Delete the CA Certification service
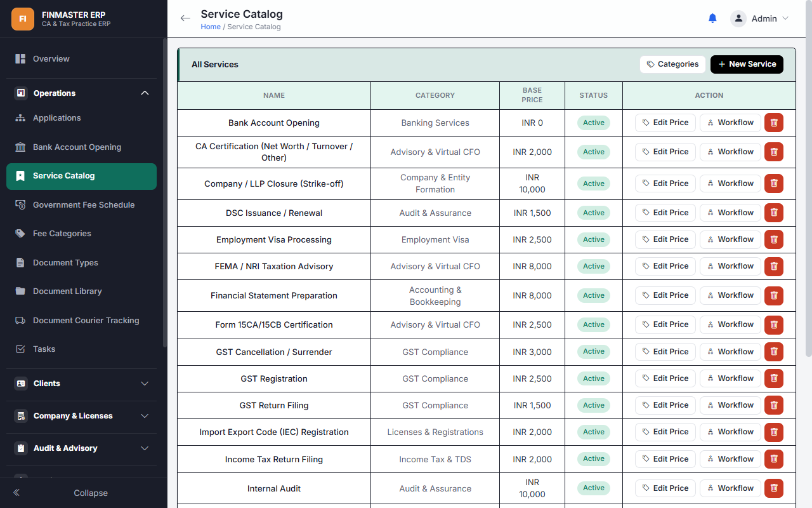 pos(774,152)
